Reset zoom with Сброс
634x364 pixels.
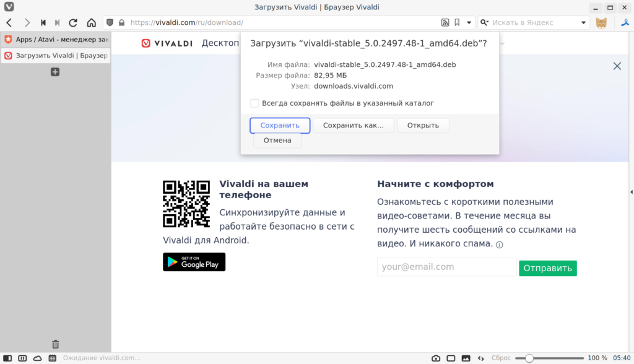501,358
